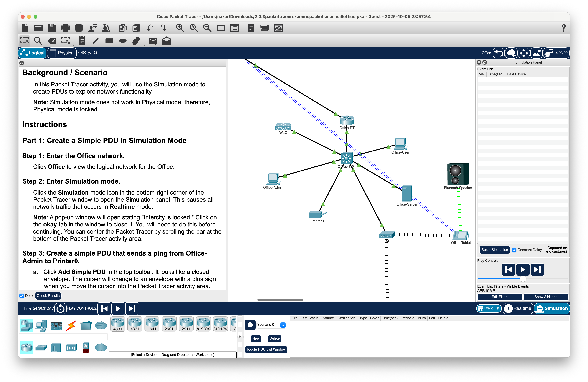
Task: Click the workspace horizontal scrollbar
Action: tap(280, 300)
